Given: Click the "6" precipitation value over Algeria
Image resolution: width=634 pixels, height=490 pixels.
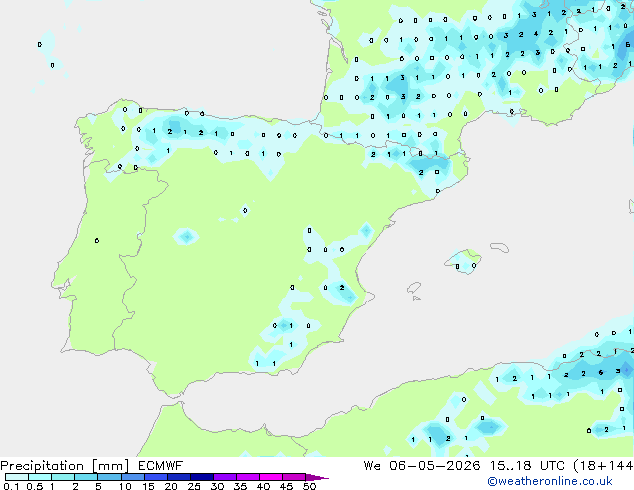Looking at the screenshot, I should 601,372.
